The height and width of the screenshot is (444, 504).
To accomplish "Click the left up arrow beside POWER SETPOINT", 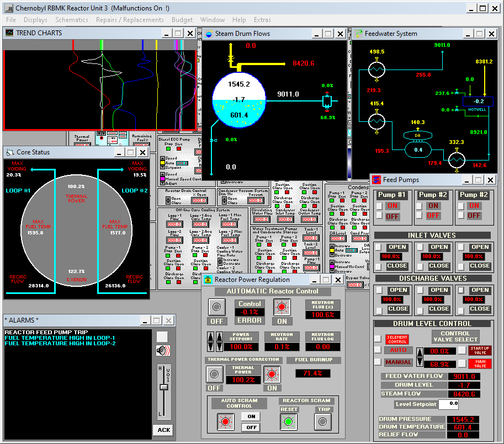I will tap(210, 337).
